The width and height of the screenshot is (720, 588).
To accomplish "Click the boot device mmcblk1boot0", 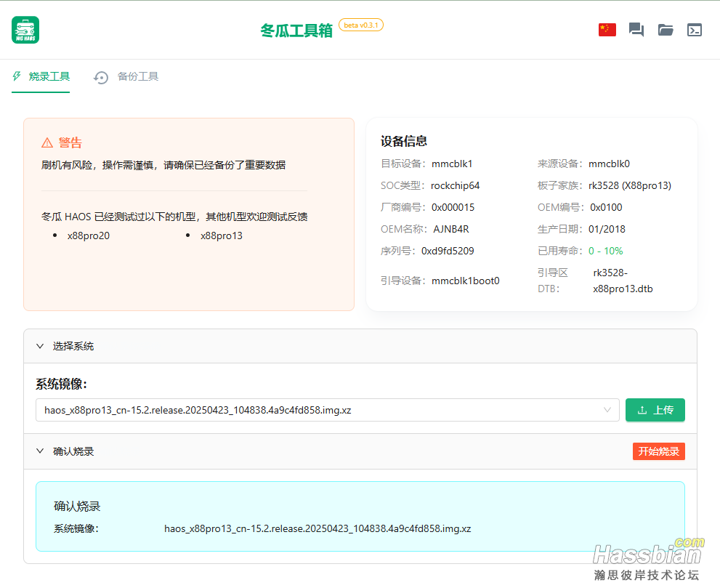I will (x=466, y=281).
